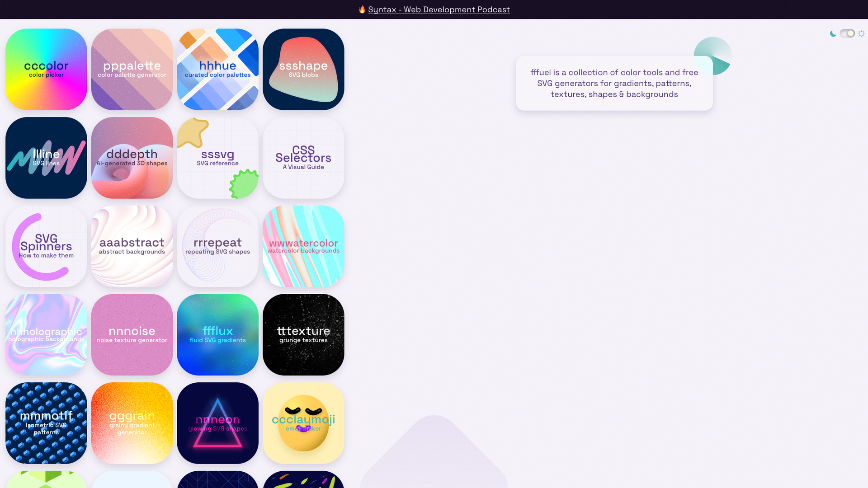Viewport: 868px width, 488px height.
Task: Select the pppalette color palette generator
Action: (x=132, y=69)
